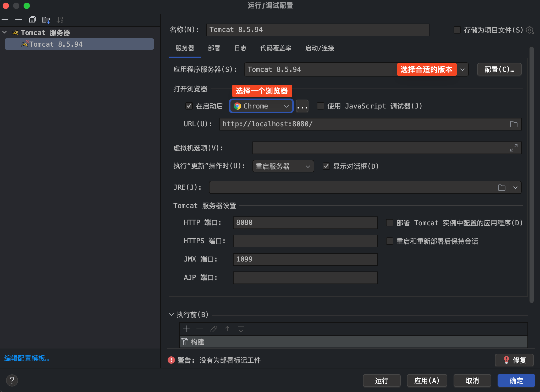This screenshot has width=540, height=392.
Task: Click the 确定 button
Action: point(516,380)
